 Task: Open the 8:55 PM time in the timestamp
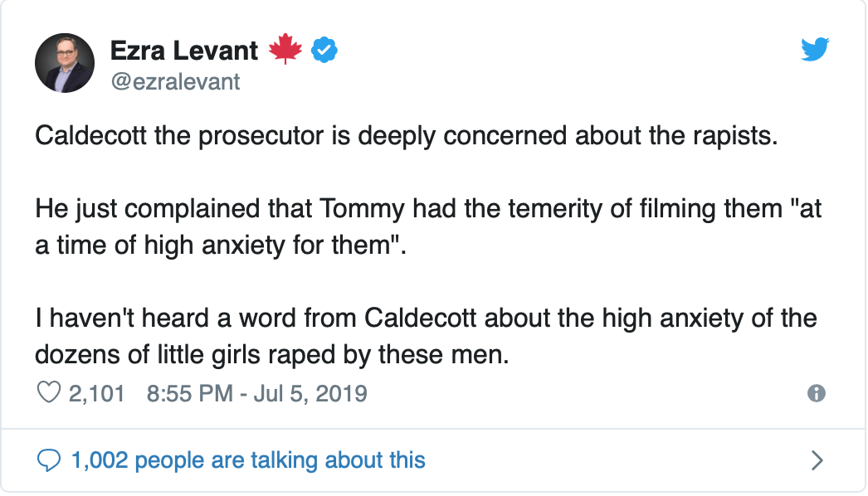click(190, 394)
